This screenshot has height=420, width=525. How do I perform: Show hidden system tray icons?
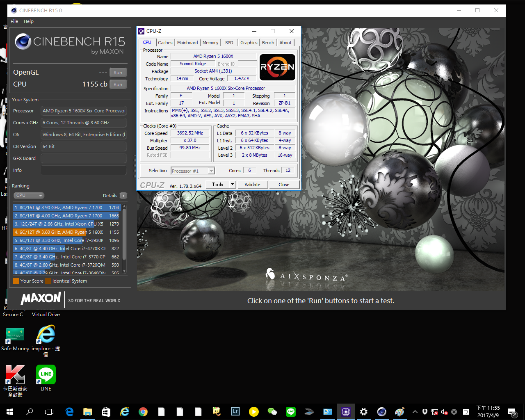[415, 412]
